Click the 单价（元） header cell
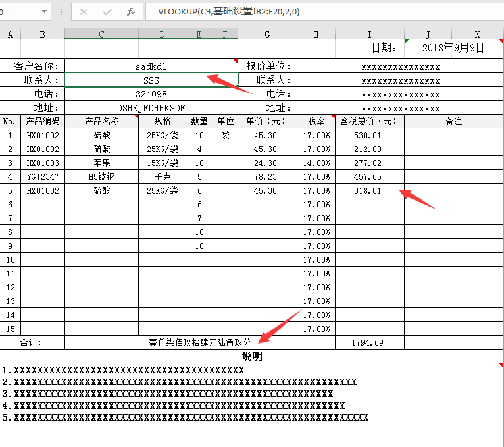This screenshot has height=447, width=504. coord(267,121)
